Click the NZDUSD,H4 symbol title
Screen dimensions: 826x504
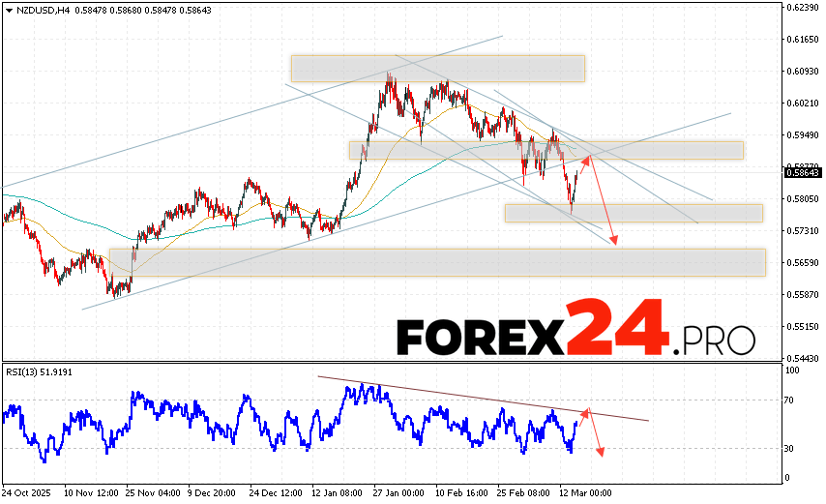coord(35,10)
